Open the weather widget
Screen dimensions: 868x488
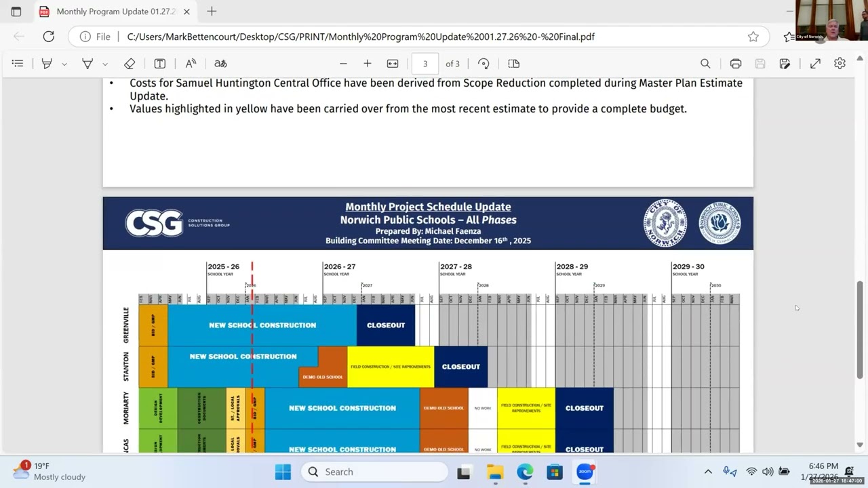pos(50,471)
